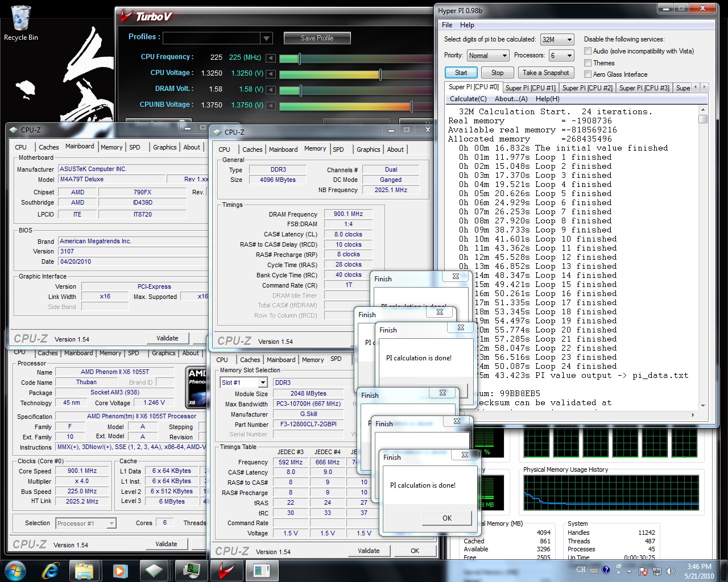The width and height of the screenshot is (728, 582).
Task: Click Save Profile in TurboV
Action: tap(317, 38)
